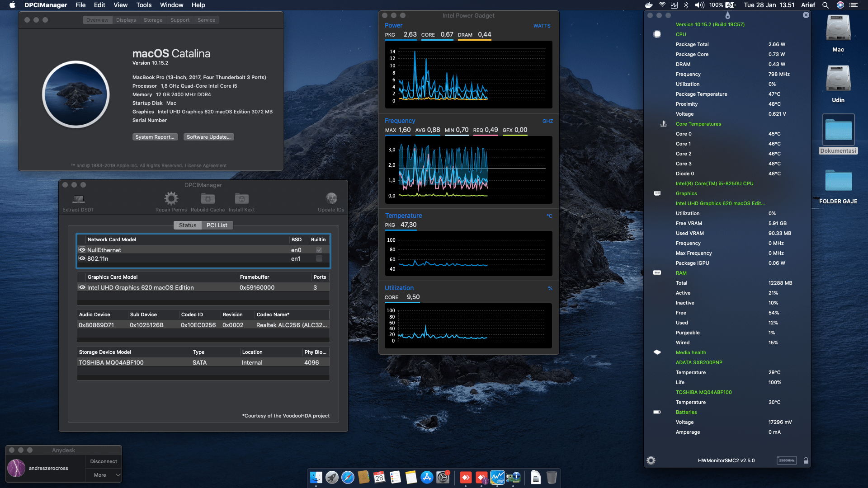Click the RAM module icon in HWMonitorSMC2
Viewport: 868px width, 488px height.
coord(657,273)
